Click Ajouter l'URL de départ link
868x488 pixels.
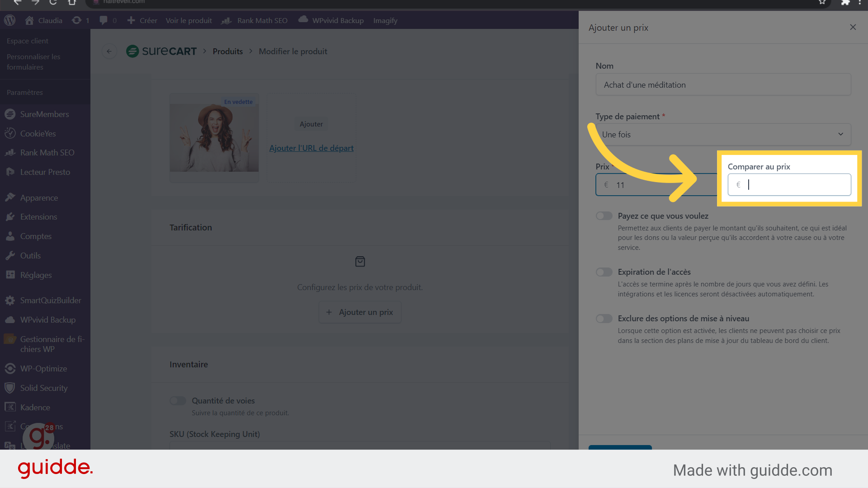[311, 148]
